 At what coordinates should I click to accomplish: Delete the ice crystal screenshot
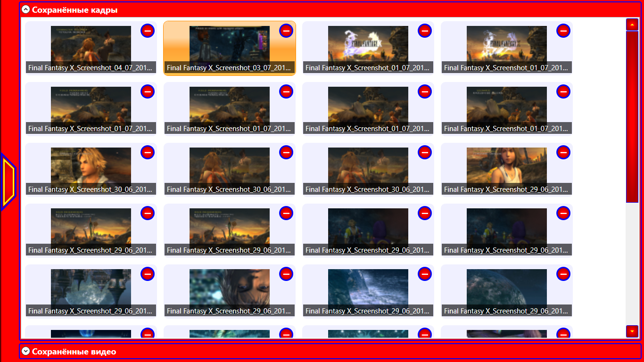click(x=148, y=274)
